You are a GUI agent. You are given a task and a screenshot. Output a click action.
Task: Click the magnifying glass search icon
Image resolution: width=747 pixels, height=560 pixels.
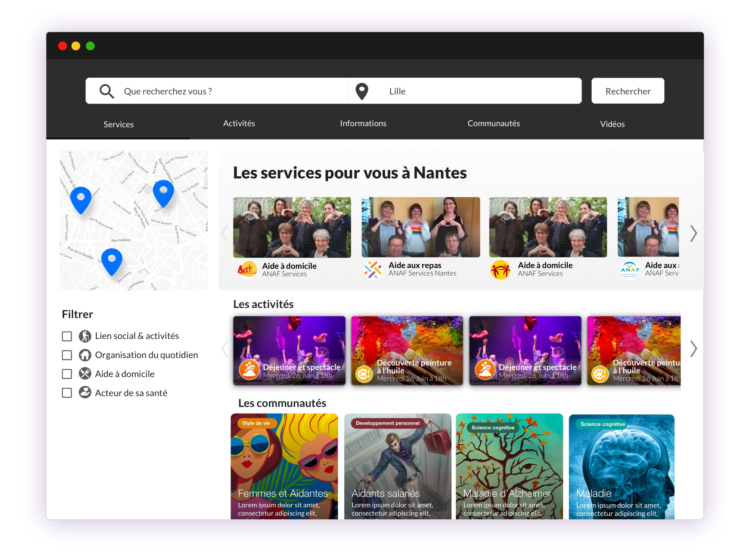(x=106, y=91)
